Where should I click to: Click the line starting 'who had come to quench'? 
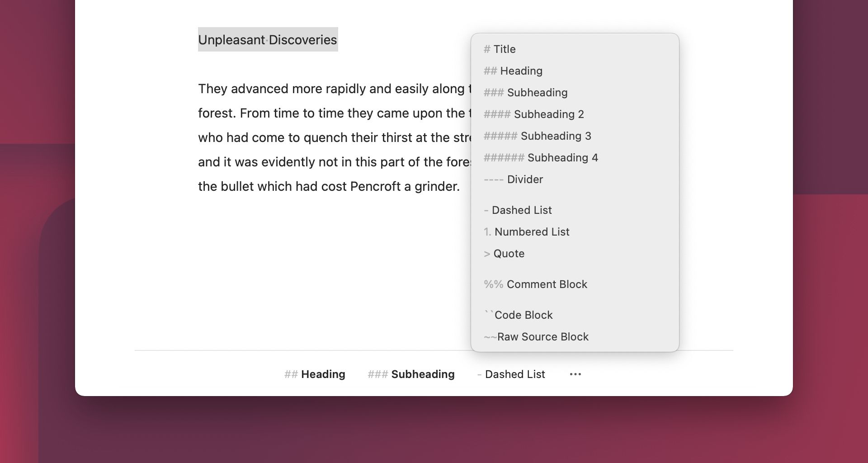click(x=334, y=137)
